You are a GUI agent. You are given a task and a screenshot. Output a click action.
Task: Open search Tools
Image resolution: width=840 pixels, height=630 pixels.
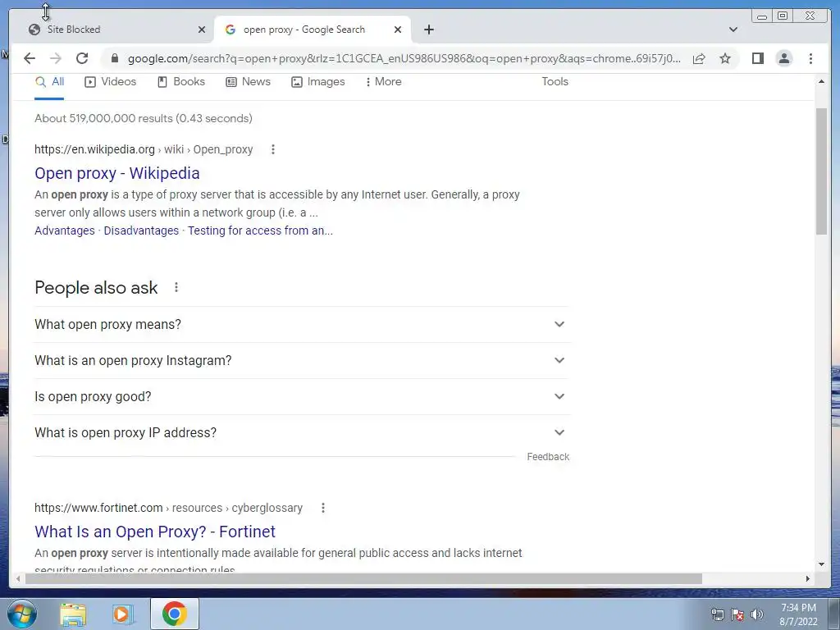(x=555, y=82)
